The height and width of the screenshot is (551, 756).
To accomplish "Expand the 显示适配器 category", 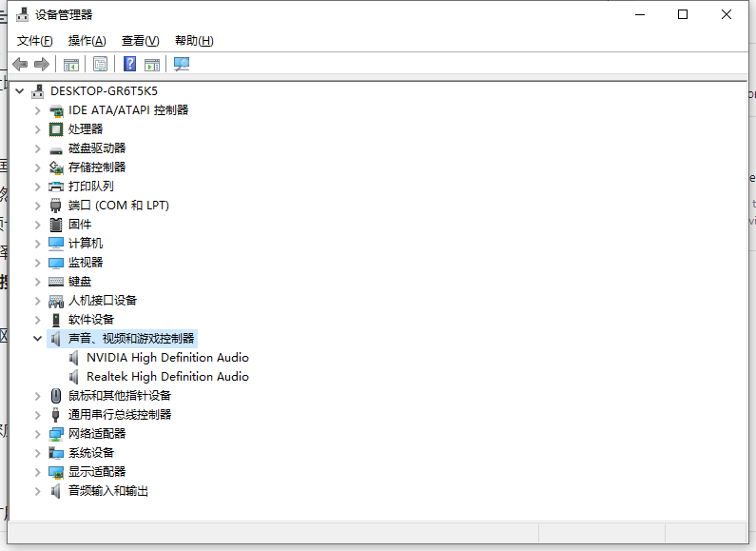I will pos(38,472).
